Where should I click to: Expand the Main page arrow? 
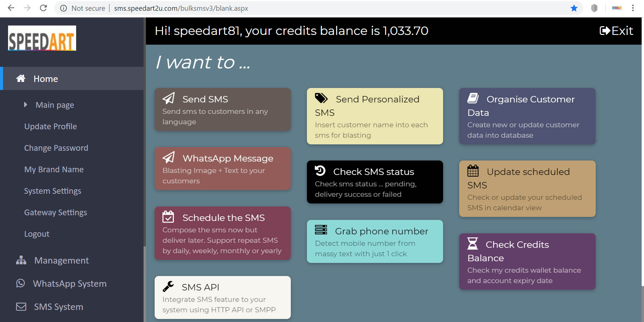(25, 105)
